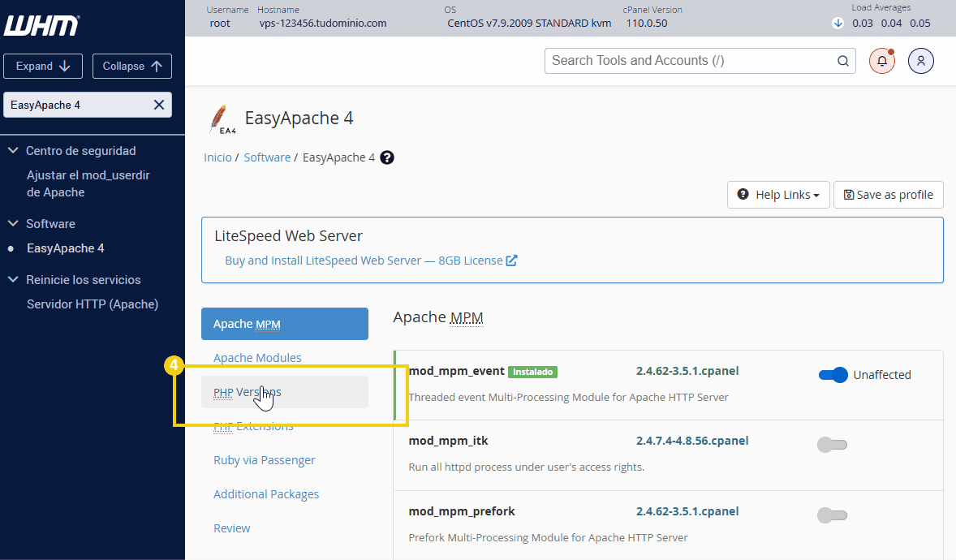
Task: Enable the mod_mpm_prefork switch
Action: click(x=832, y=515)
